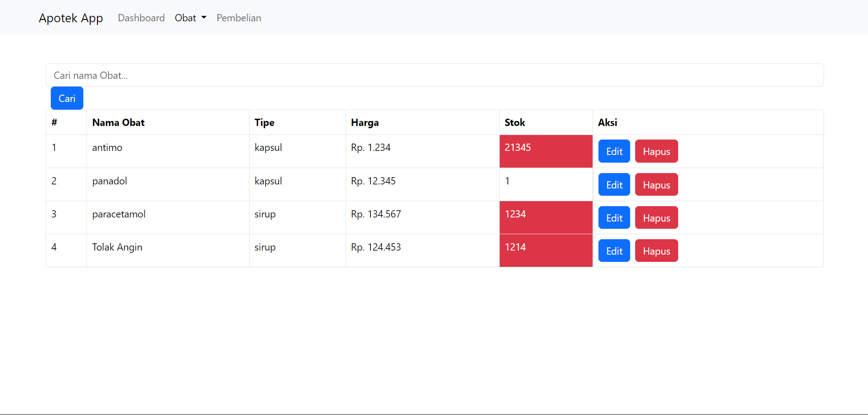Open Edit for paracetamol
This screenshot has height=415, width=868.
[x=614, y=218]
